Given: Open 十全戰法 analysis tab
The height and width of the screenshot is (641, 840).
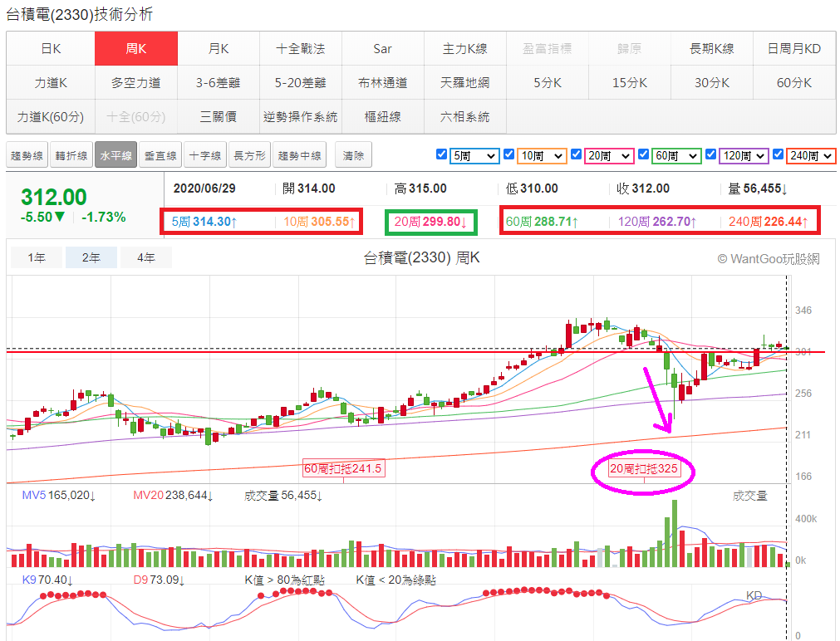Looking at the screenshot, I should coord(301,49).
